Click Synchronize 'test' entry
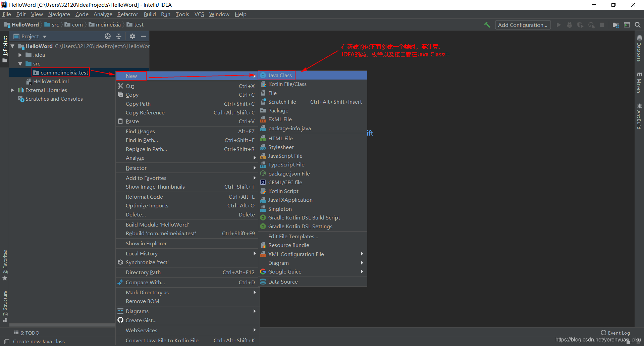 [x=187, y=262]
